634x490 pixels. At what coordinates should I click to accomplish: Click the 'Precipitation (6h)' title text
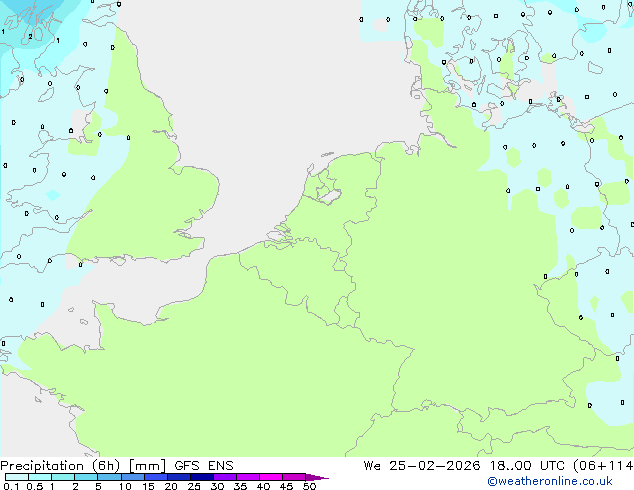60,466
